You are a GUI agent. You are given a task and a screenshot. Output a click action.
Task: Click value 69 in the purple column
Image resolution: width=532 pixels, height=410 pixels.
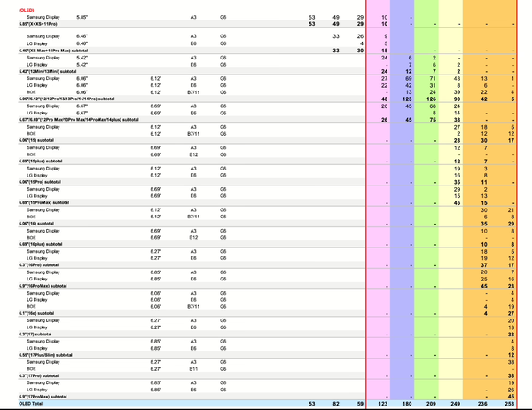[x=408, y=78]
